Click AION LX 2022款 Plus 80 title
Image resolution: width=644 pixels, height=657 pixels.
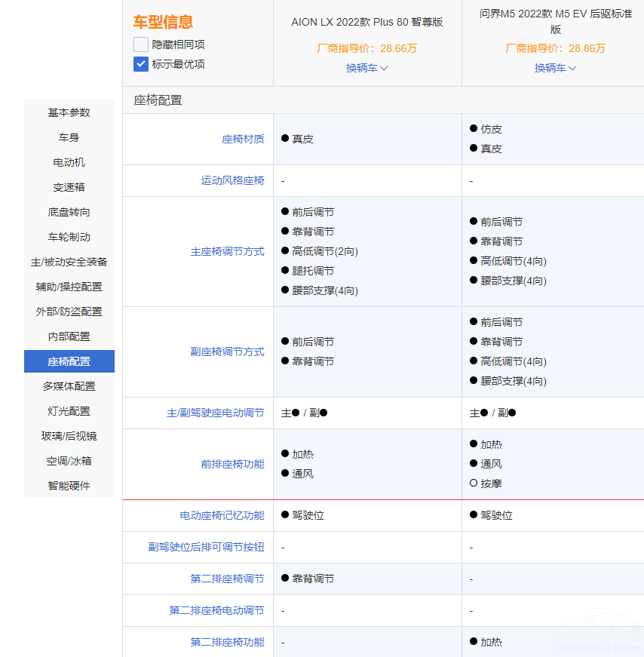click(366, 22)
